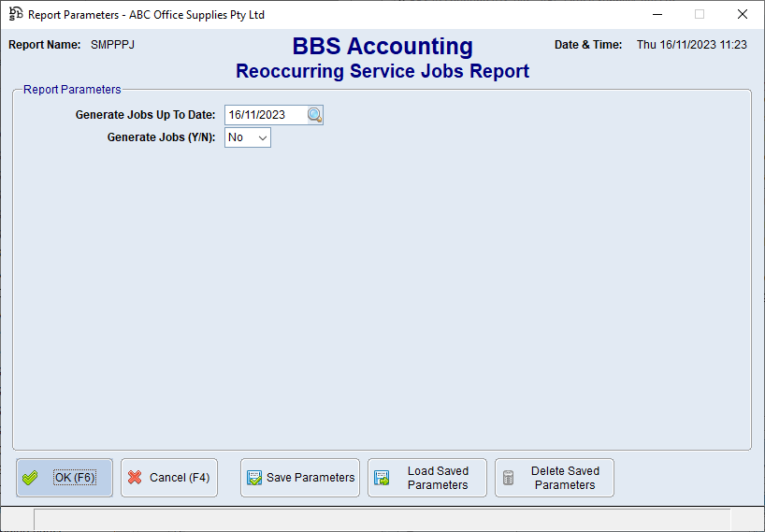Click the Generate Jobs (Y/N) label
This screenshot has width=765, height=532.
click(x=162, y=137)
